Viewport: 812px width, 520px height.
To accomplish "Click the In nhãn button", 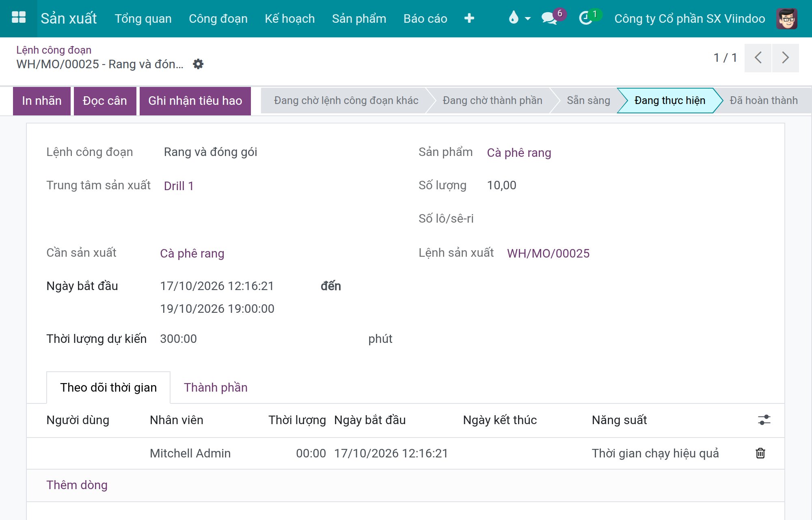I will pos(42,101).
